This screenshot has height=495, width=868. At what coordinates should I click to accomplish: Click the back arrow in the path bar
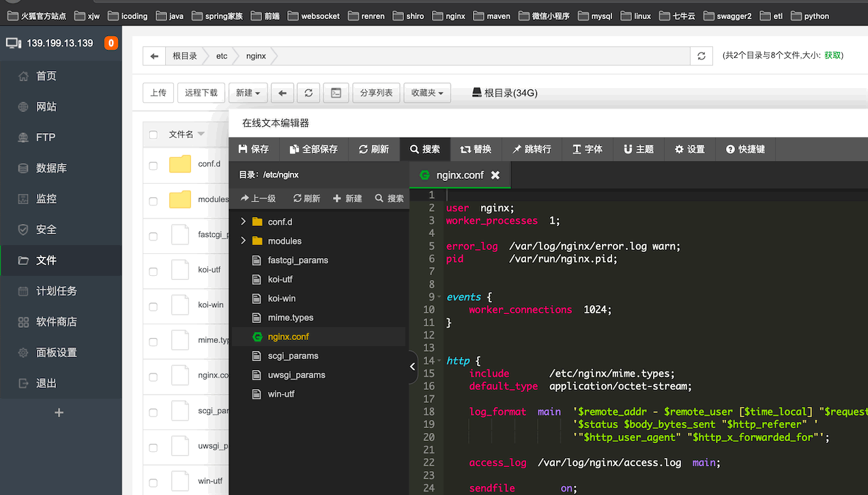pos(154,56)
